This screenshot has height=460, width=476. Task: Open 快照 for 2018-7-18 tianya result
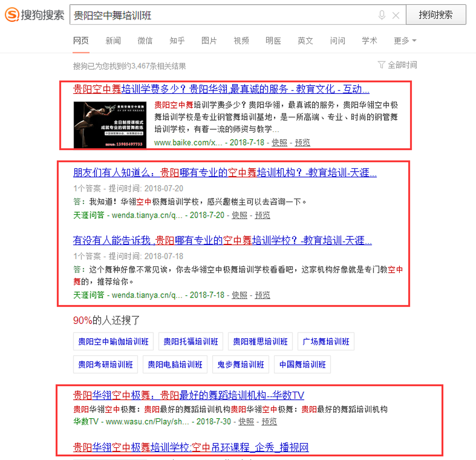click(x=240, y=295)
